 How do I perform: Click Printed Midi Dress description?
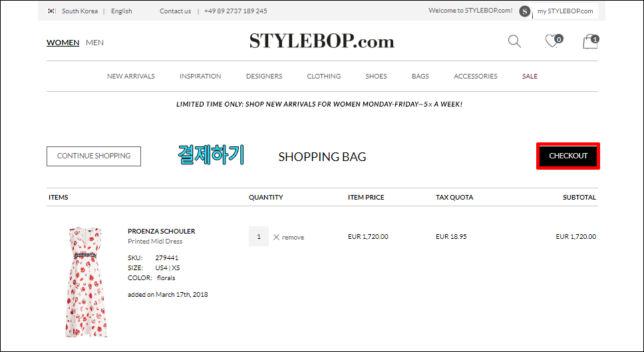(x=155, y=242)
